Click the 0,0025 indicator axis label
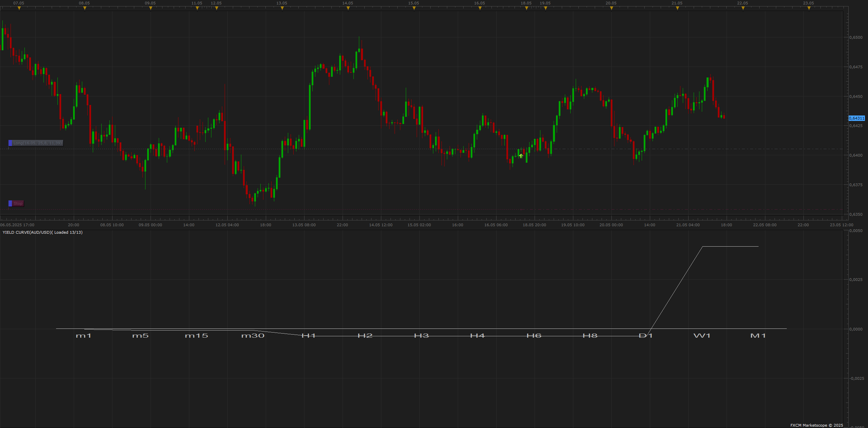The width and height of the screenshot is (868, 428). click(x=856, y=280)
